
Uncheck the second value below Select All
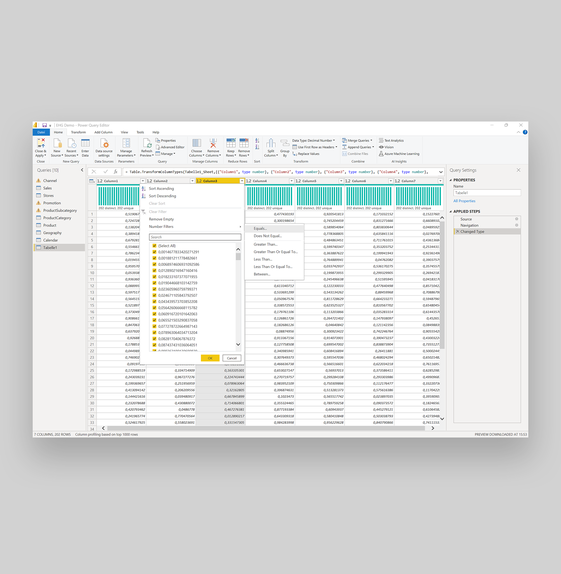click(155, 258)
